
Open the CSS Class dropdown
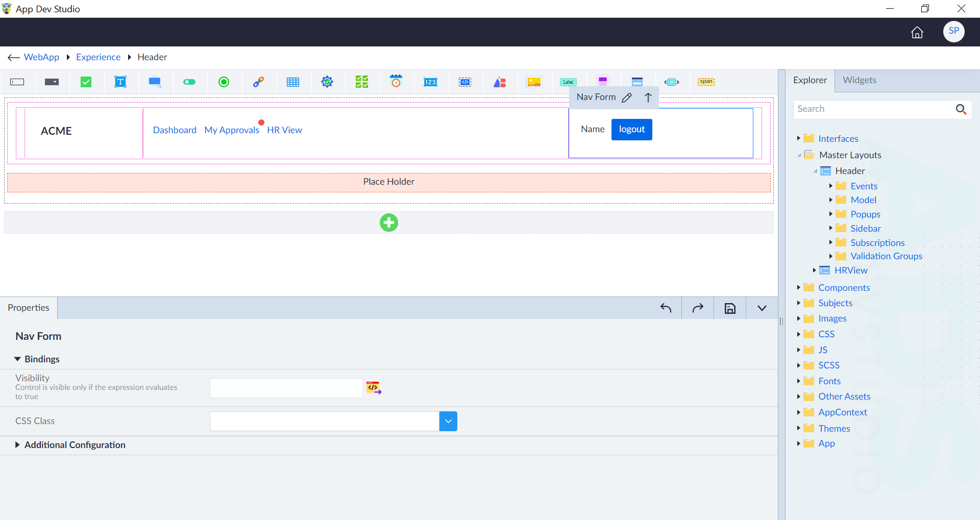pyautogui.click(x=448, y=422)
